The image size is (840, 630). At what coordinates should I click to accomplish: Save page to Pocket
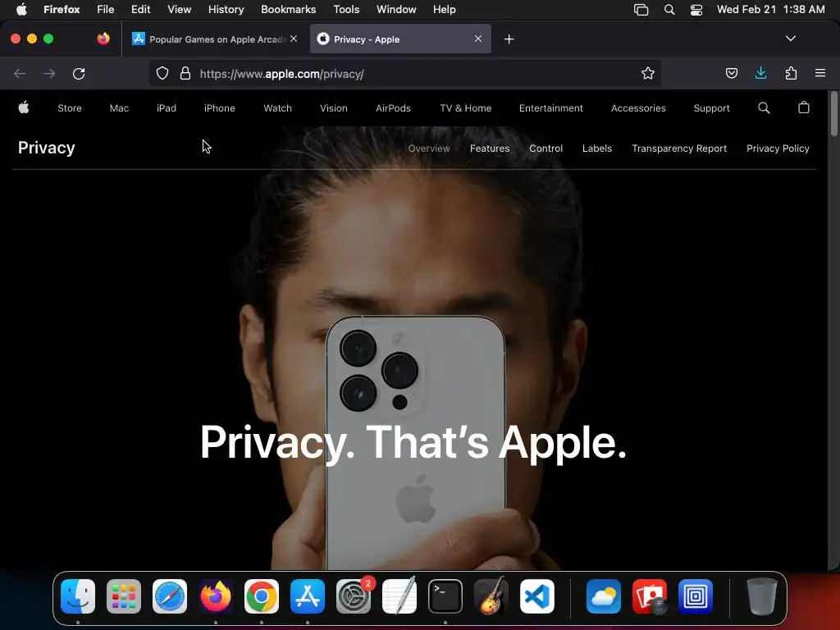(731, 73)
